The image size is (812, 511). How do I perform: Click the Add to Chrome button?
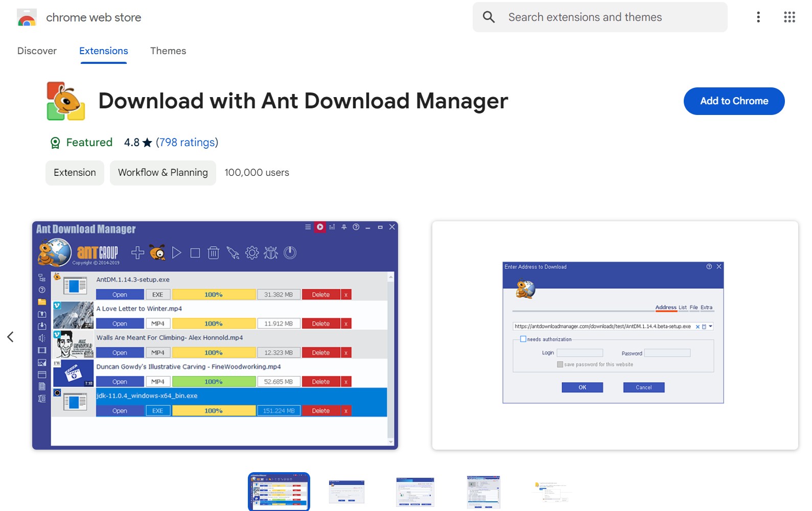(734, 101)
